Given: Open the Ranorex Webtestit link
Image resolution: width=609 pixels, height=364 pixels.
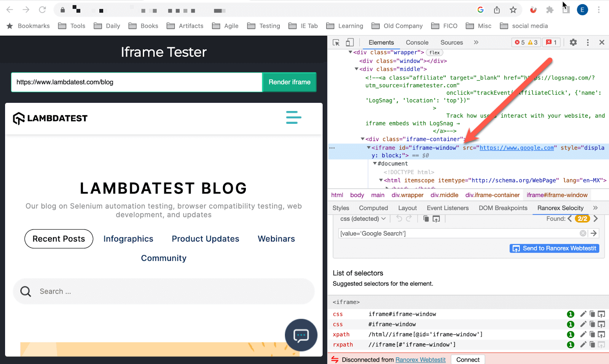Looking at the screenshot, I should [x=420, y=360].
